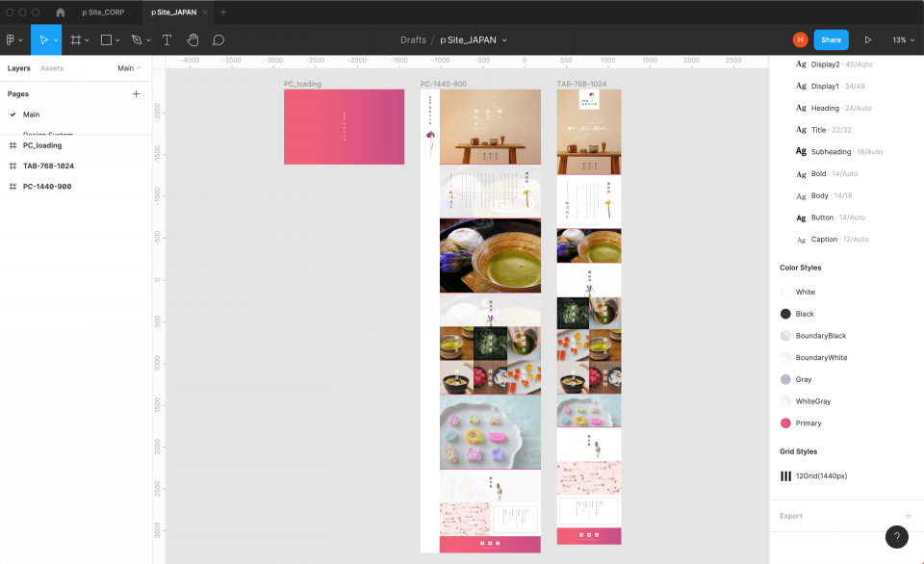Viewport: 924px width, 564px height.
Task: Select the Move tool
Action: 43,40
